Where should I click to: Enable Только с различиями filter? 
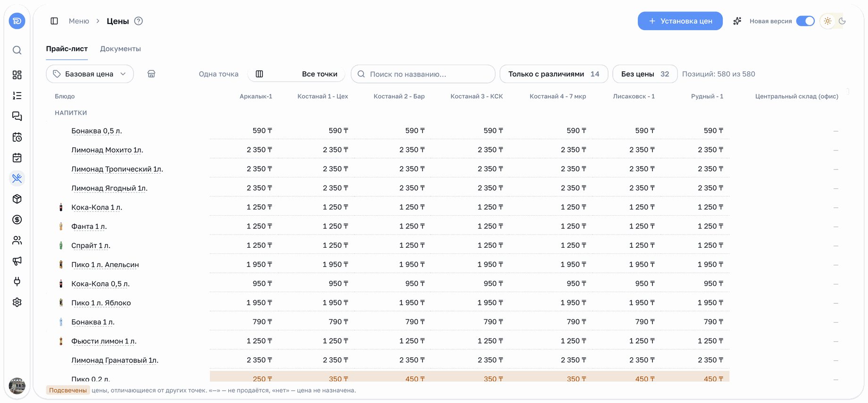pos(554,74)
